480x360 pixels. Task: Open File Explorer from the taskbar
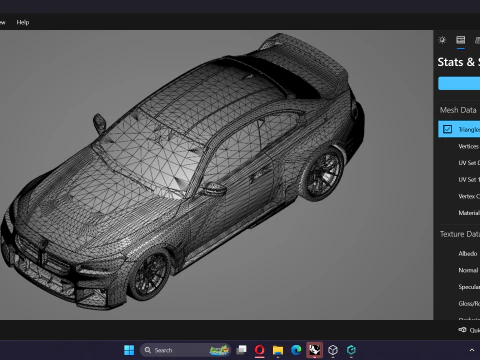[278, 350]
